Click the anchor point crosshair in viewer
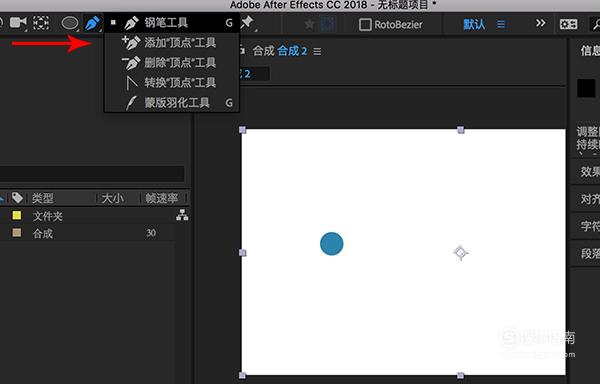This screenshot has width=600, height=384. click(x=461, y=252)
